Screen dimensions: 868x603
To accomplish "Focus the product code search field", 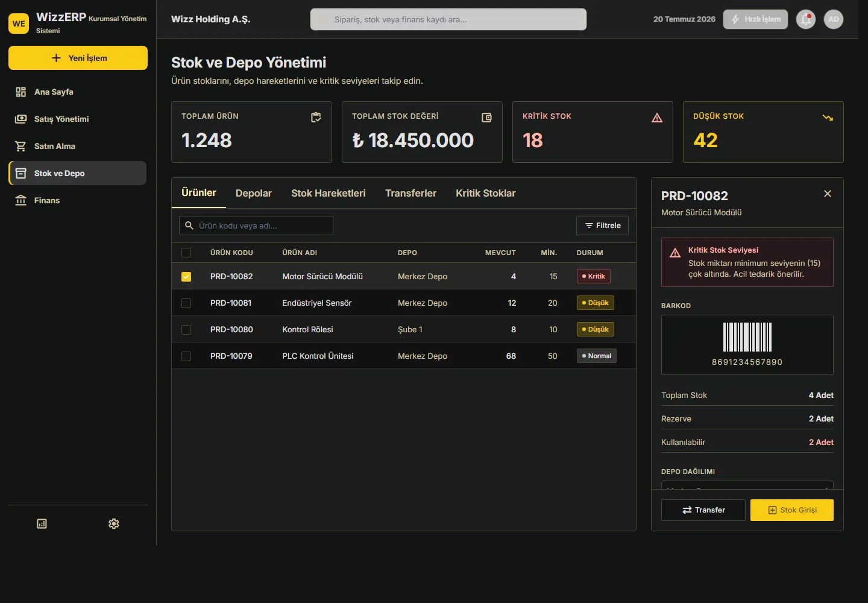I will (x=256, y=226).
